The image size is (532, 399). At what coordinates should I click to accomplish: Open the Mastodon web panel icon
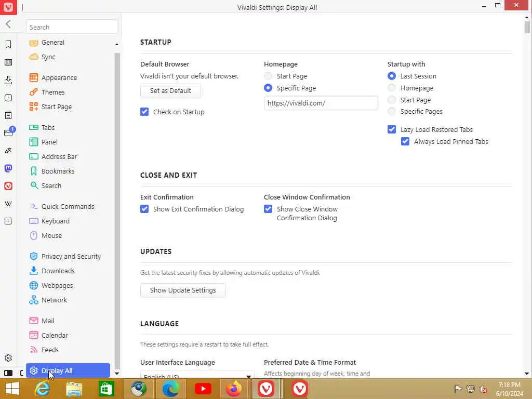(x=8, y=168)
